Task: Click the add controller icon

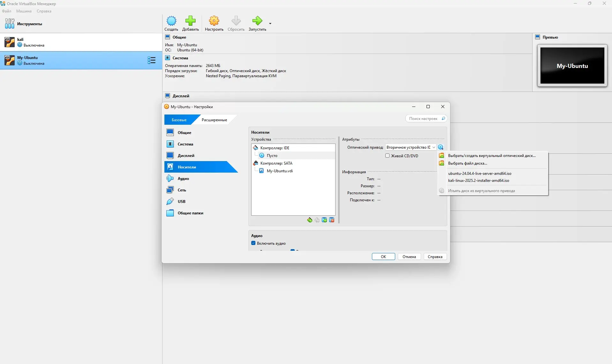Action: click(324, 220)
